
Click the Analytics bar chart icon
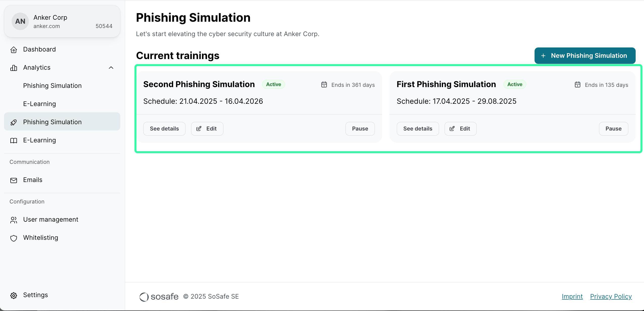point(14,68)
